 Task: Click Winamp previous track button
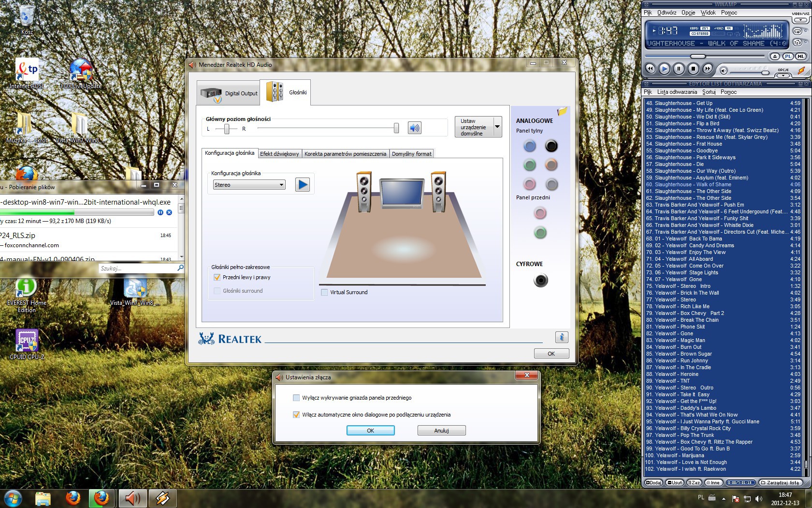651,69
